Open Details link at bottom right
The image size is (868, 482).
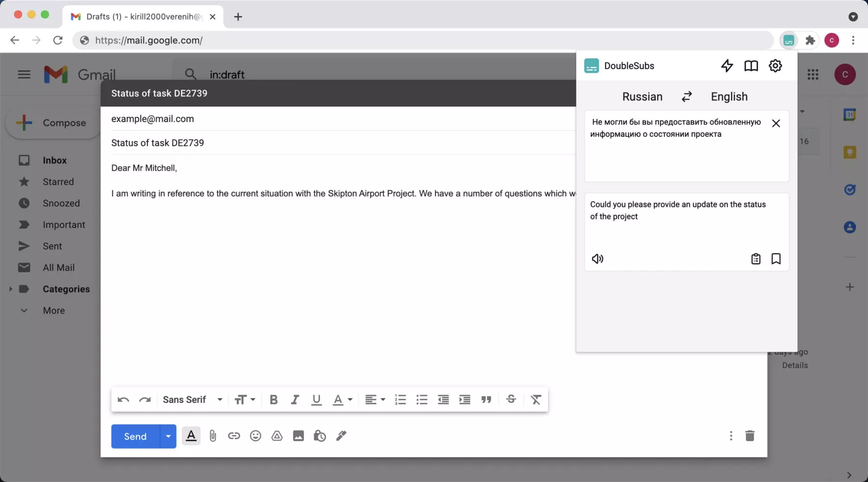pos(795,365)
